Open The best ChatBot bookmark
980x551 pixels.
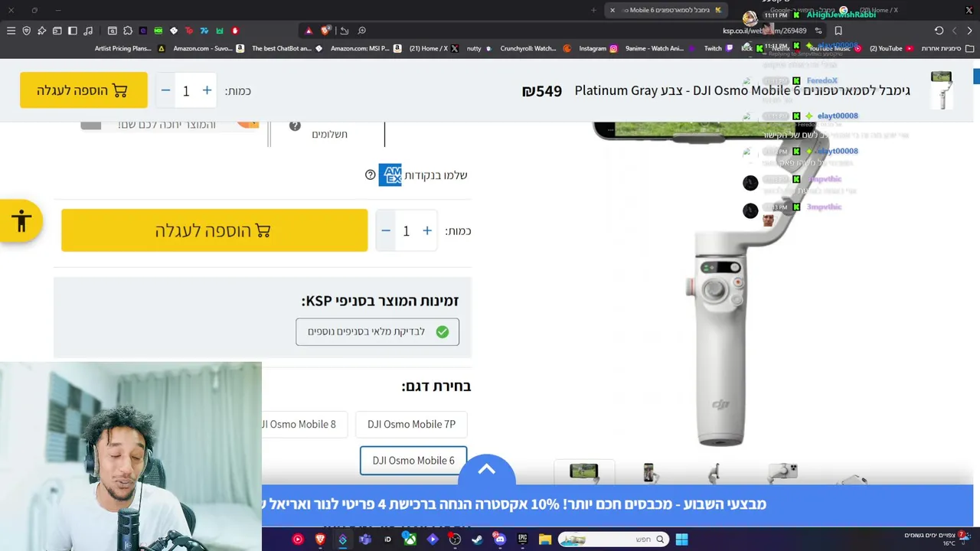(x=288, y=48)
